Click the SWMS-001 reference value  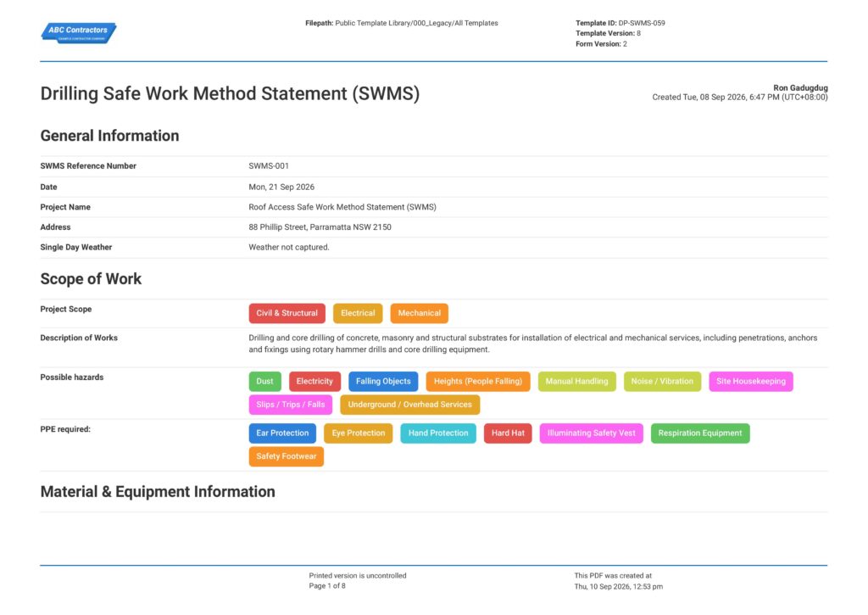click(x=269, y=165)
